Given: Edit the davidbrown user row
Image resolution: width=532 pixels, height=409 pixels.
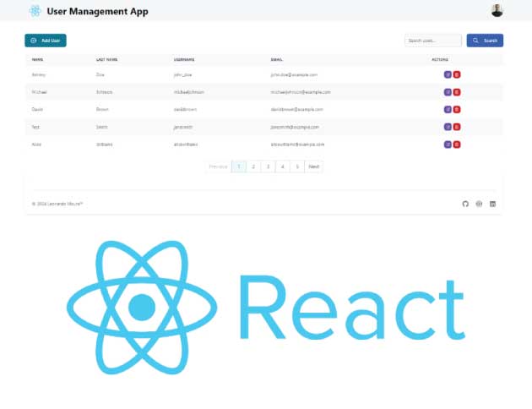Looking at the screenshot, I should [448, 109].
